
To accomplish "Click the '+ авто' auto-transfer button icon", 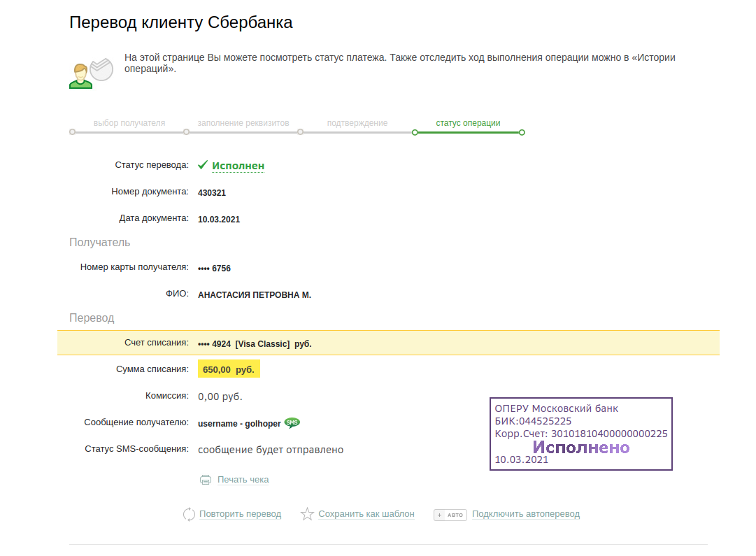I will click(x=450, y=515).
